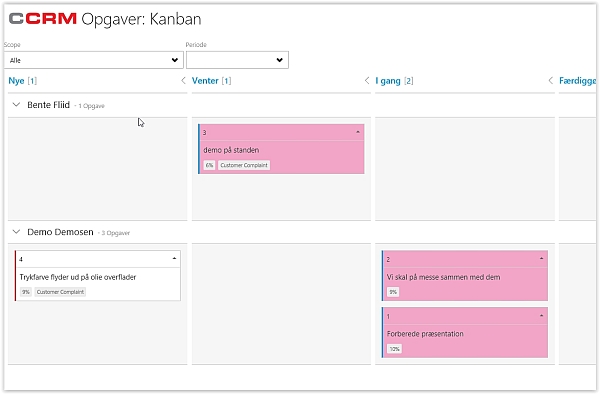The height and width of the screenshot is (394, 600).
Task: Open the Scope dropdown showing Alle
Action: [94, 60]
